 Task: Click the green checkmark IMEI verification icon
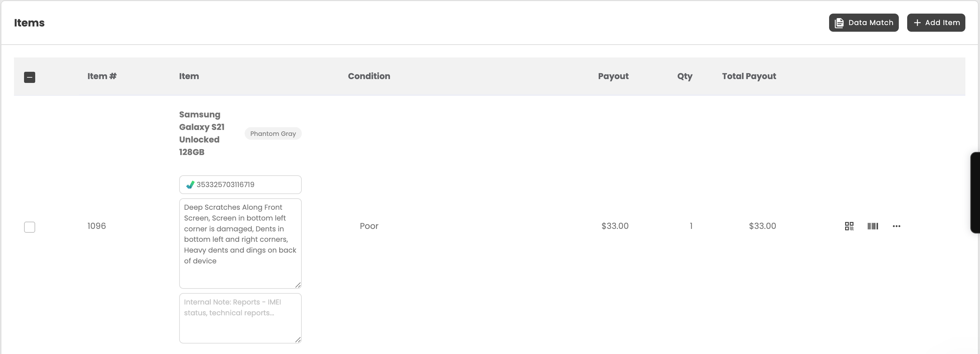coord(190,185)
